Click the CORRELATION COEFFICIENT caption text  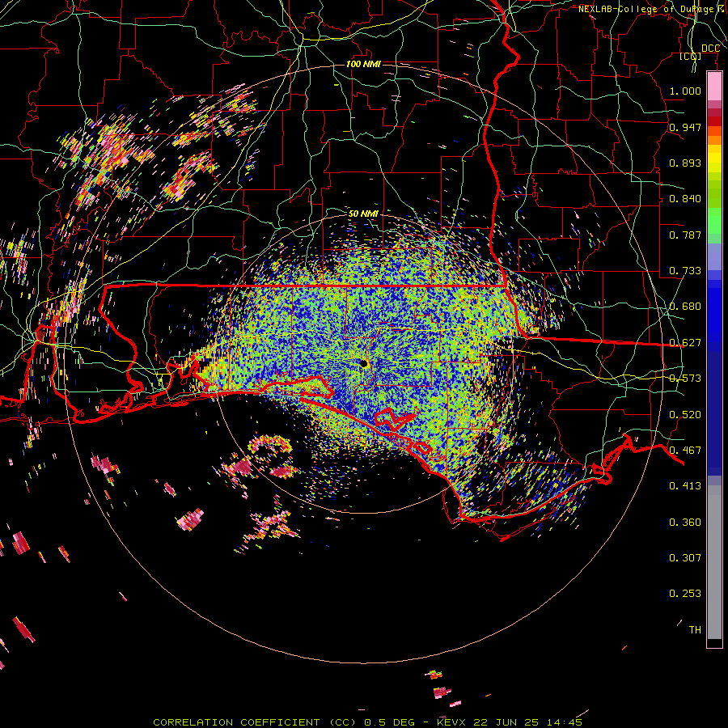point(236,722)
